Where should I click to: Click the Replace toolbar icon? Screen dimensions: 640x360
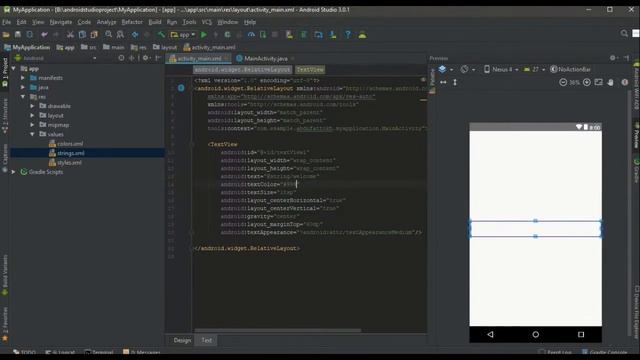click(120, 35)
